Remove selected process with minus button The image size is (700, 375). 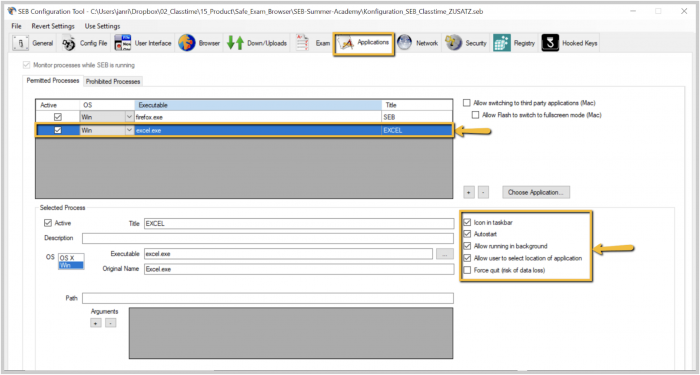click(483, 193)
